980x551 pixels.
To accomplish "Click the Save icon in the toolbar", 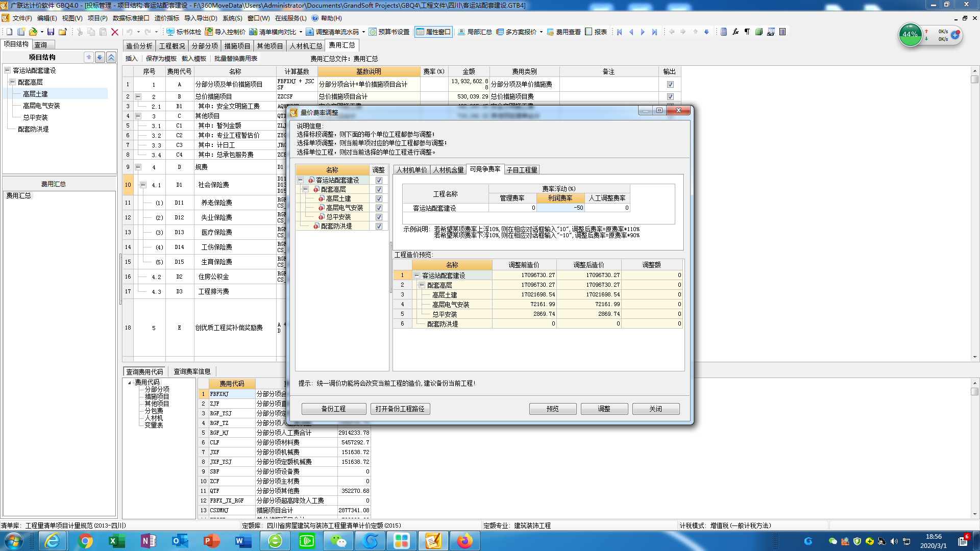I will pyautogui.click(x=51, y=32).
